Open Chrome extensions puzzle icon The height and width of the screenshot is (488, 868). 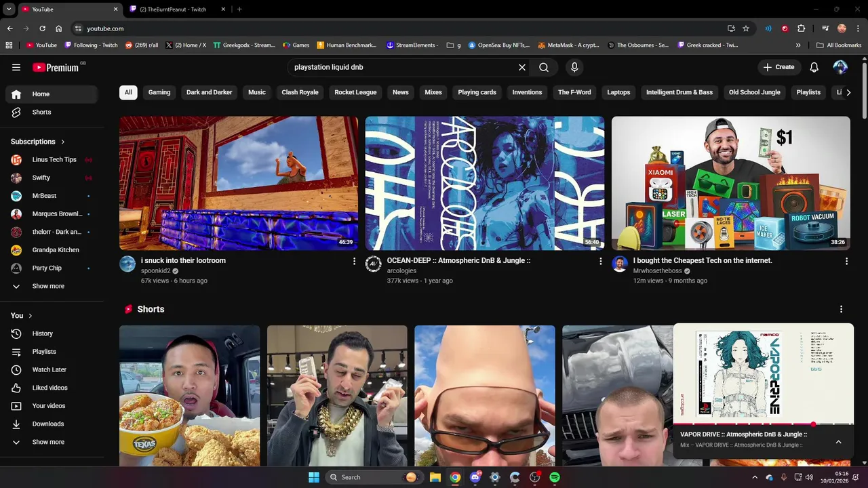click(802, 28)
